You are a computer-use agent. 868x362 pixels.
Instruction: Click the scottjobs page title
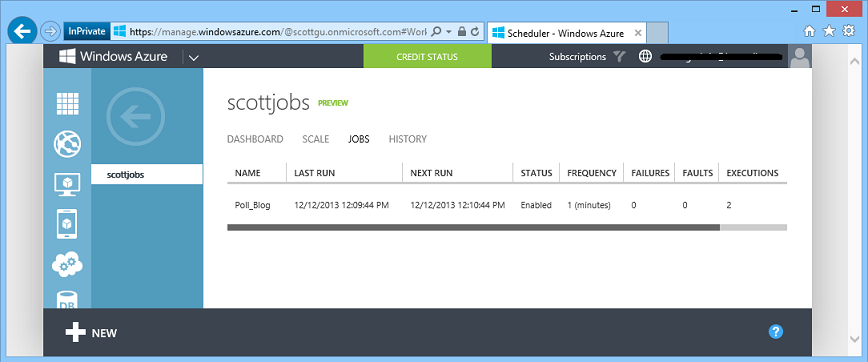pyautogui.click(x=268, y=104)
